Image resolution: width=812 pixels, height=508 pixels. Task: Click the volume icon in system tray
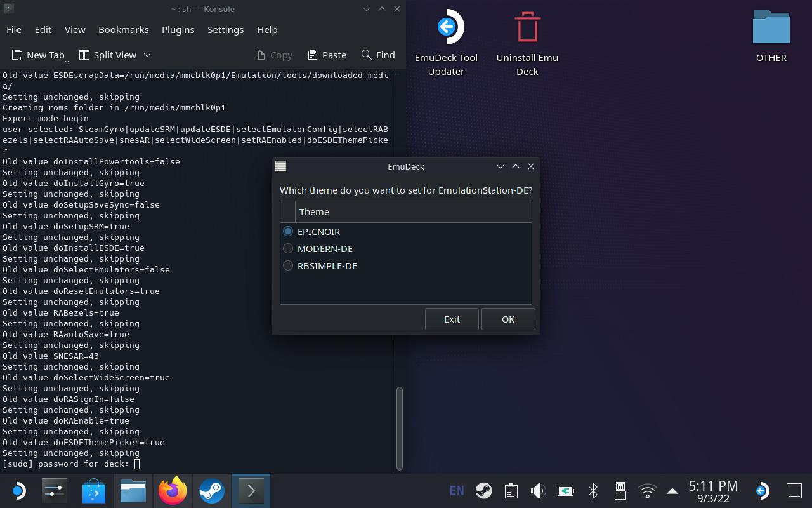[x=538, y=491]
